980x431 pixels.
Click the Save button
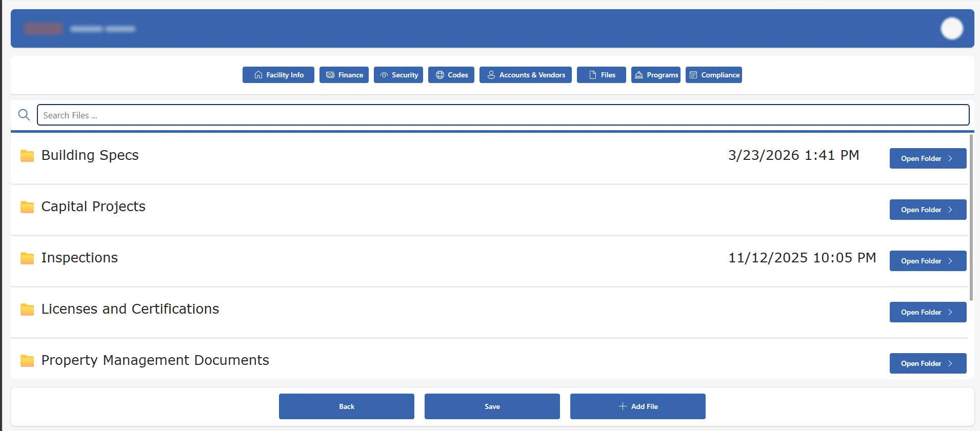(x=492, y=406)
